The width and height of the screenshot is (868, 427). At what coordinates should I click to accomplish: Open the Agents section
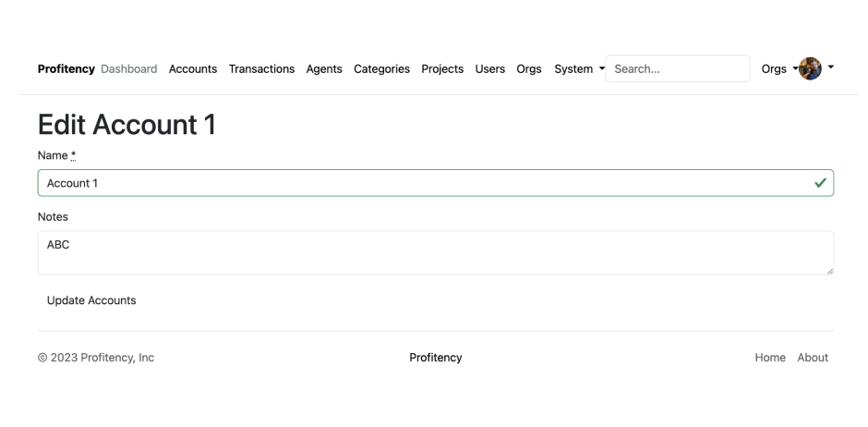click(324, 68)
